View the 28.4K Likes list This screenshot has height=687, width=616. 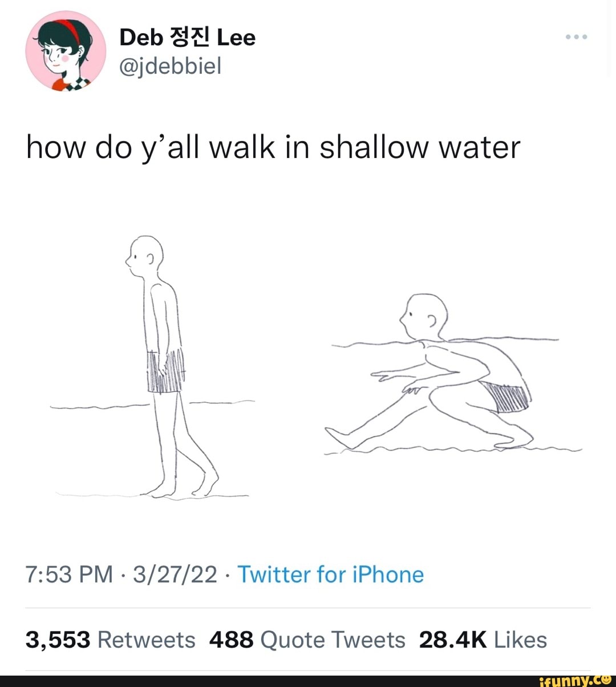point(484,639)
